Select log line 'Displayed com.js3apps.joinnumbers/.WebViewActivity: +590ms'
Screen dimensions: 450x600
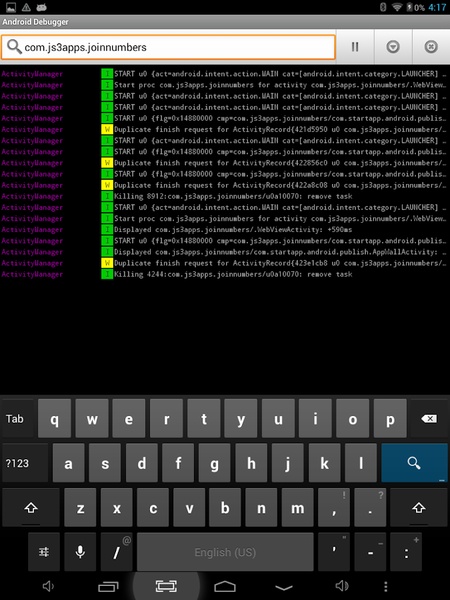pos(225,230)
